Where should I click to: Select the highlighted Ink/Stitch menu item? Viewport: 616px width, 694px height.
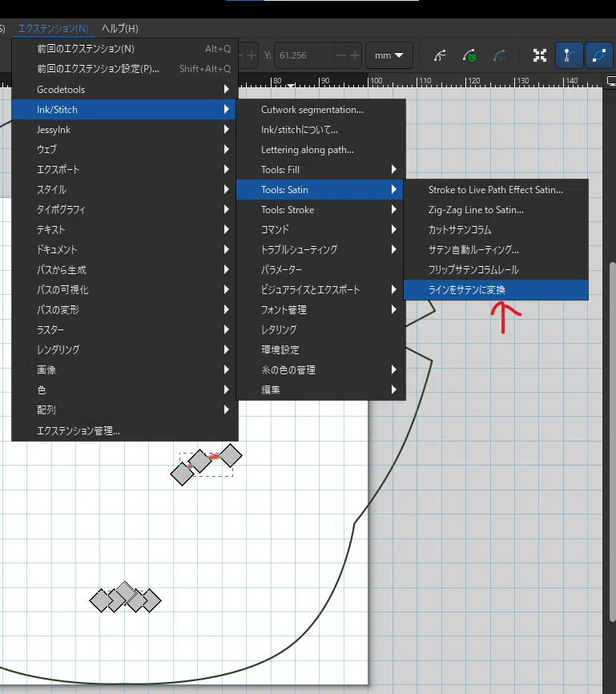(125, 109)
